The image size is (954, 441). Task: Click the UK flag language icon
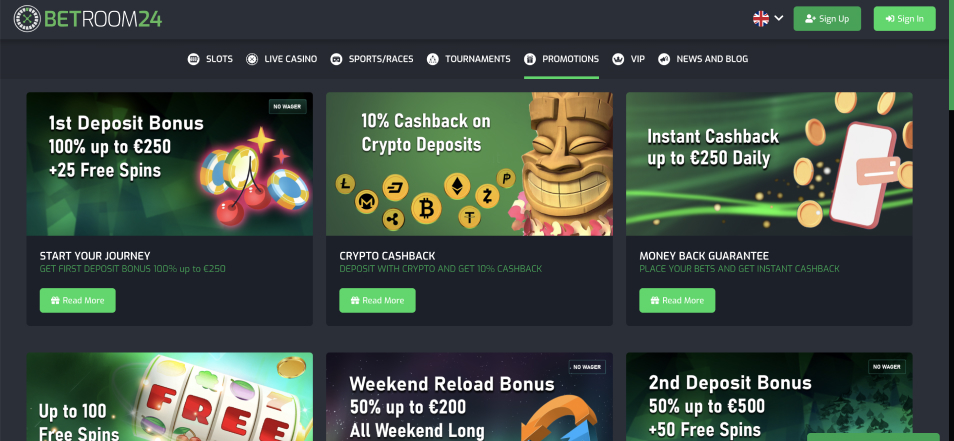coord(761,19)
